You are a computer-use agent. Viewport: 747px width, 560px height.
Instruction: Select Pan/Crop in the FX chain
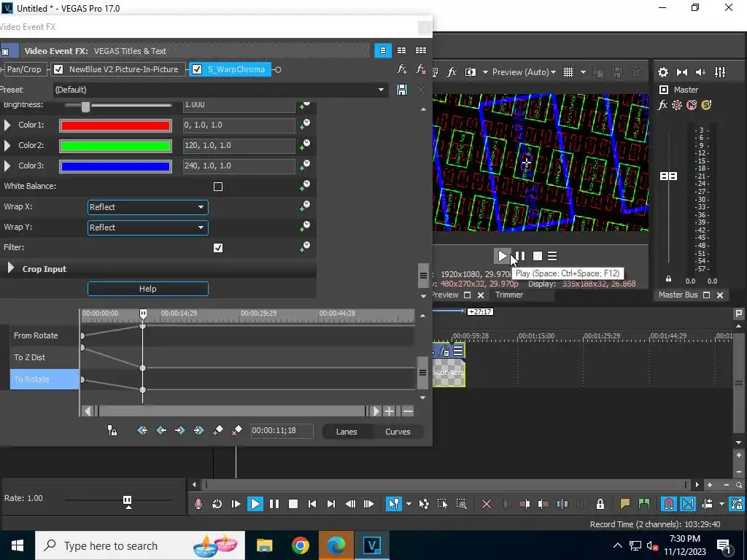[x=24, y=69]
